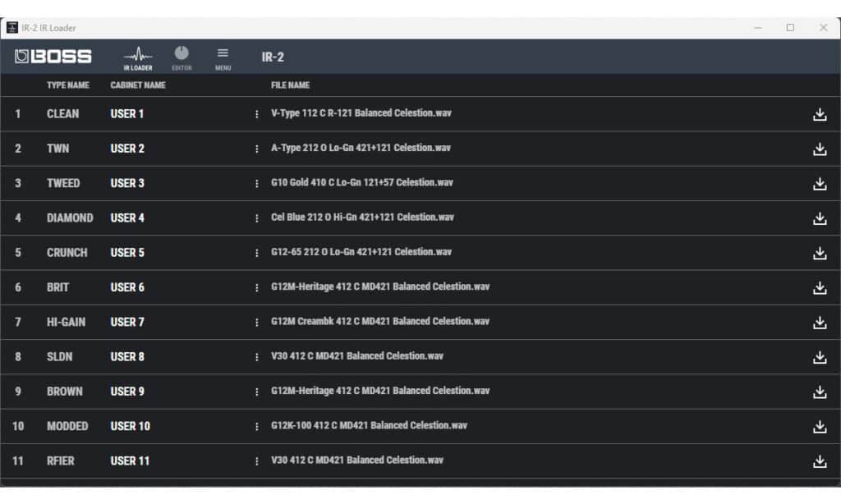The image size is (841, 504).
Task: Open options dots for USER 8 cabinet
Action: point(256,357)
